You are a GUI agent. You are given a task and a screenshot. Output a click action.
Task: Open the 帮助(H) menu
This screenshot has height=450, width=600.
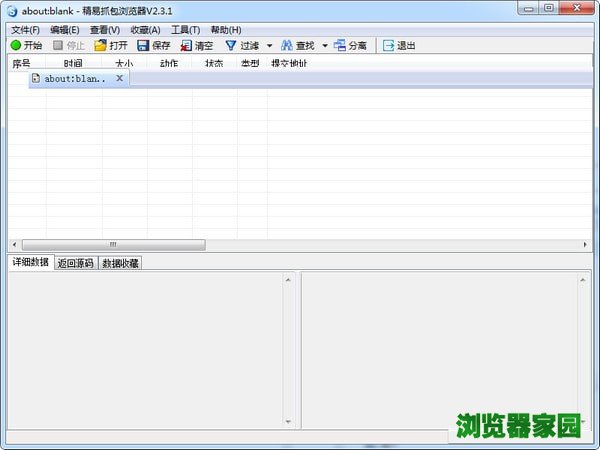[226, 30]
